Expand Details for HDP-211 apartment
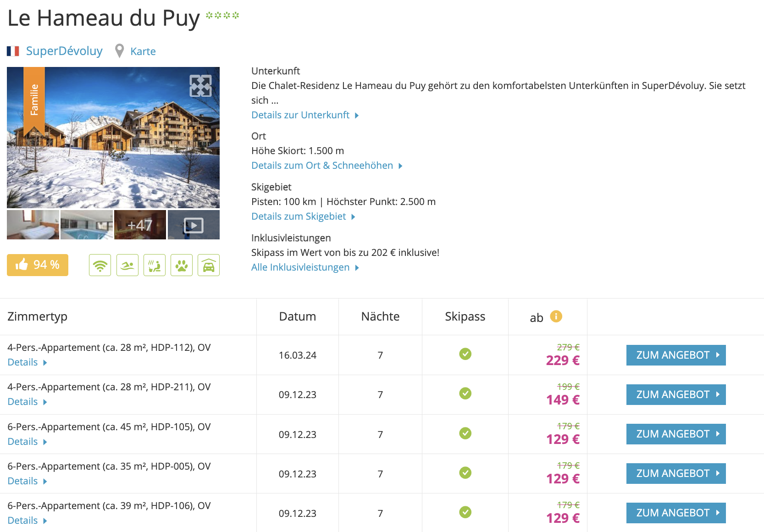 click(27, 402)
